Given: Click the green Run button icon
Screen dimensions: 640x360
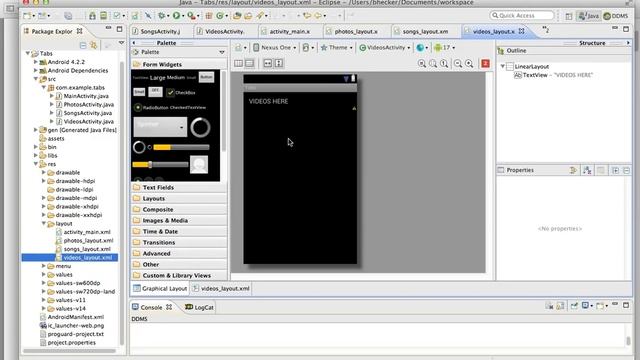Looking at the screenshot, I should coord(176,16).
